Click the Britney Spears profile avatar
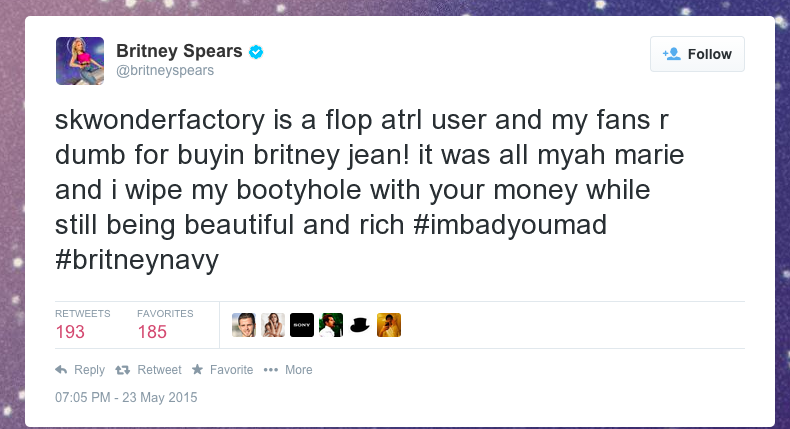Screen dimensions: 790x429 (x=80, y=61)
